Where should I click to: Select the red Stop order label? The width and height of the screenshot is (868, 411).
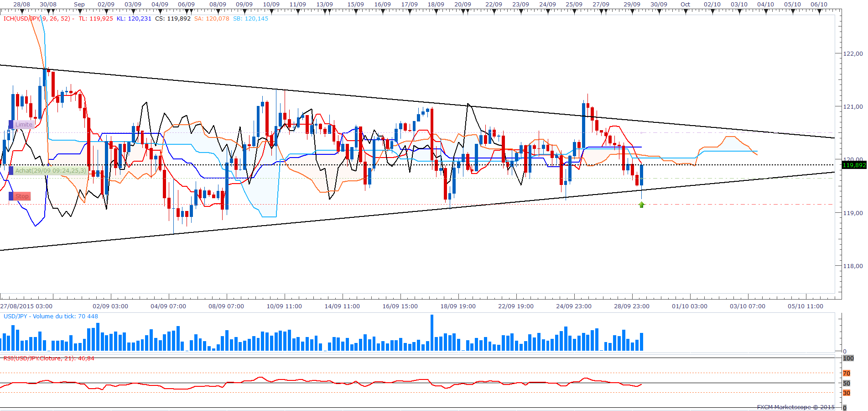[x=22, y=196]
